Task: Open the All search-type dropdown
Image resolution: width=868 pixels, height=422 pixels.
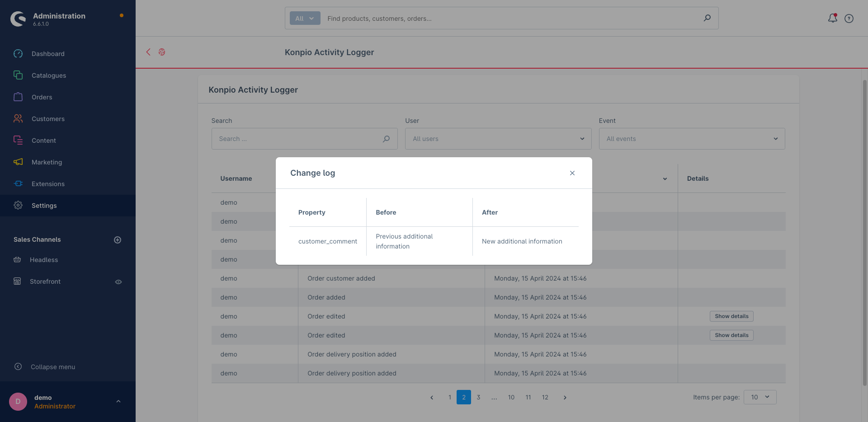Action: tap(305, 19)
